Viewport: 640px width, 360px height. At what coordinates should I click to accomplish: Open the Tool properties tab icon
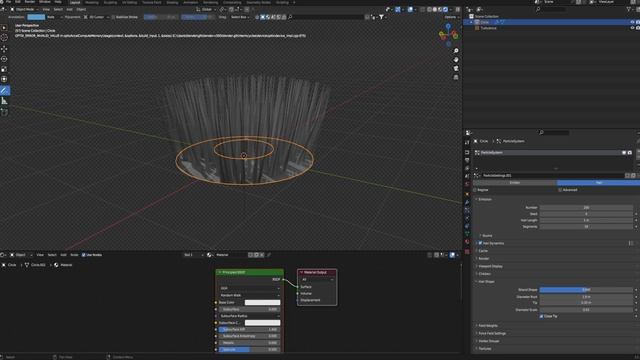pos(467,142)
